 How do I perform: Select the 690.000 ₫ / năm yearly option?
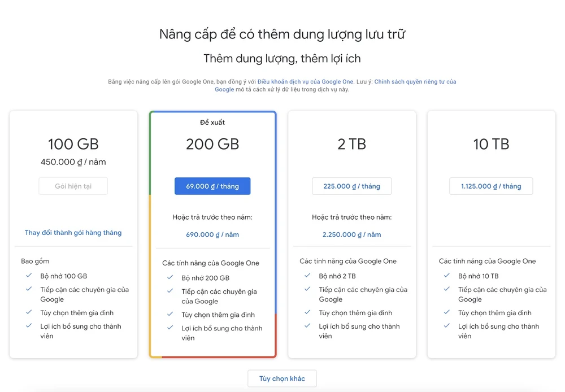pos(212,234)
